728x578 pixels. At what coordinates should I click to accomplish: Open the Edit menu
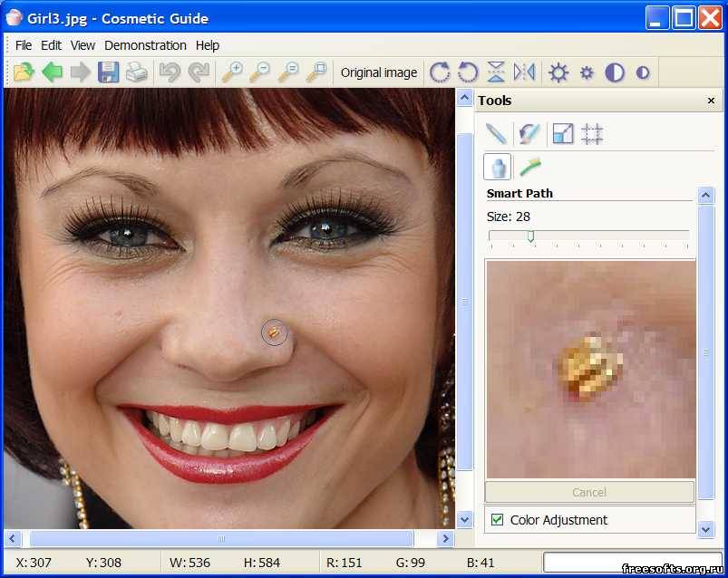(51, 45)
